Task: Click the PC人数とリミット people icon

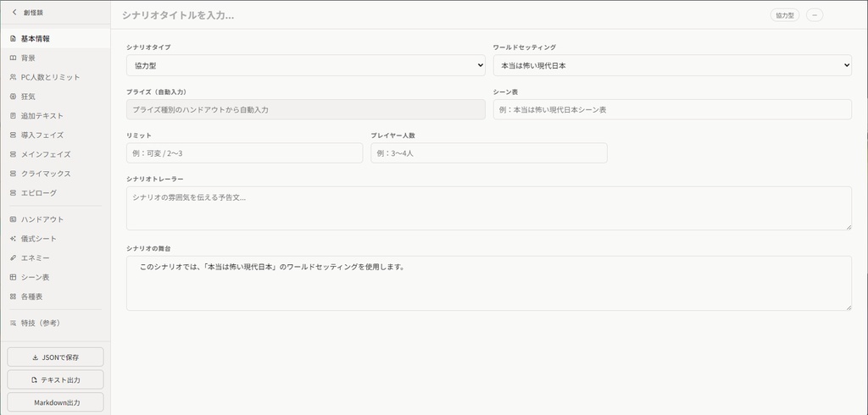Action: (13, 77)
